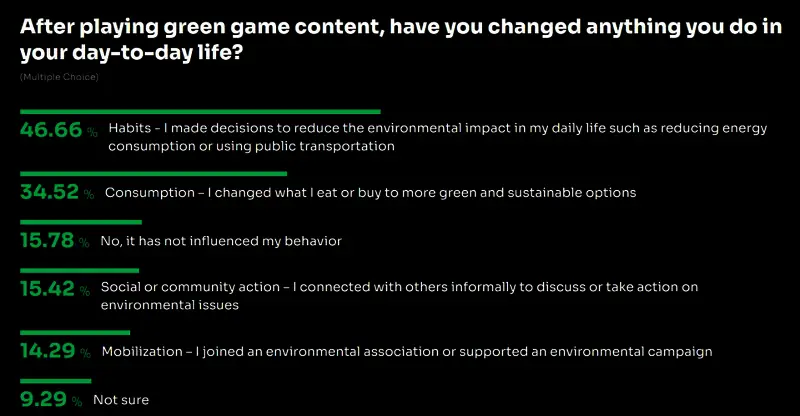The image size is (800, 416).
Task: Click the green bar above 15.78%
Action: (81, 222)
